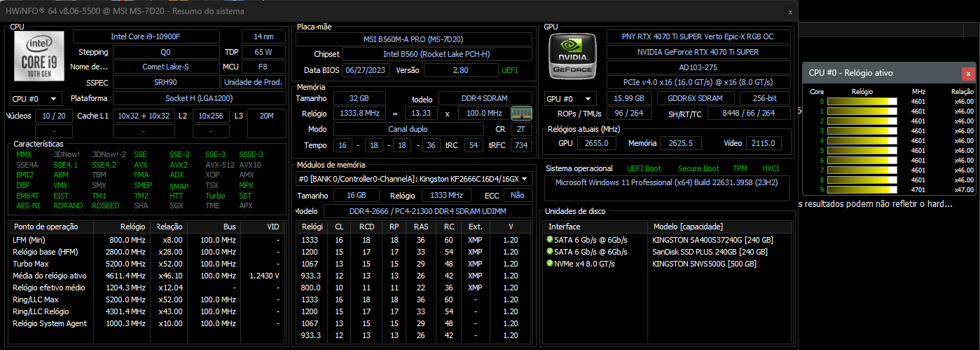
Task: Click the GPU clock value 2655.0
Action: 597,143
